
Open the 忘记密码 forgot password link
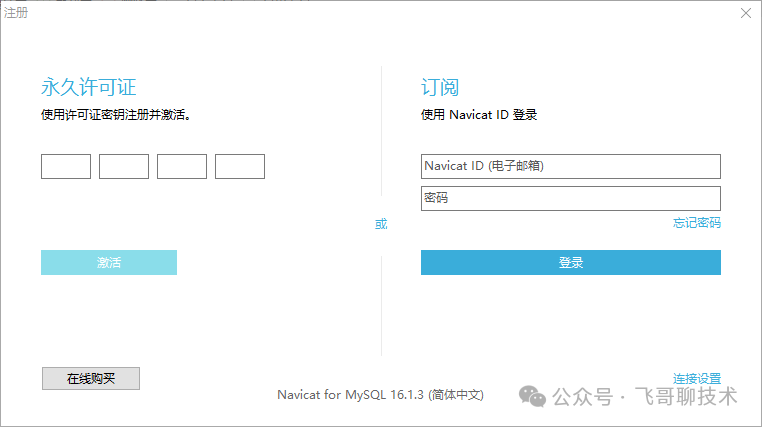[696, 223]
